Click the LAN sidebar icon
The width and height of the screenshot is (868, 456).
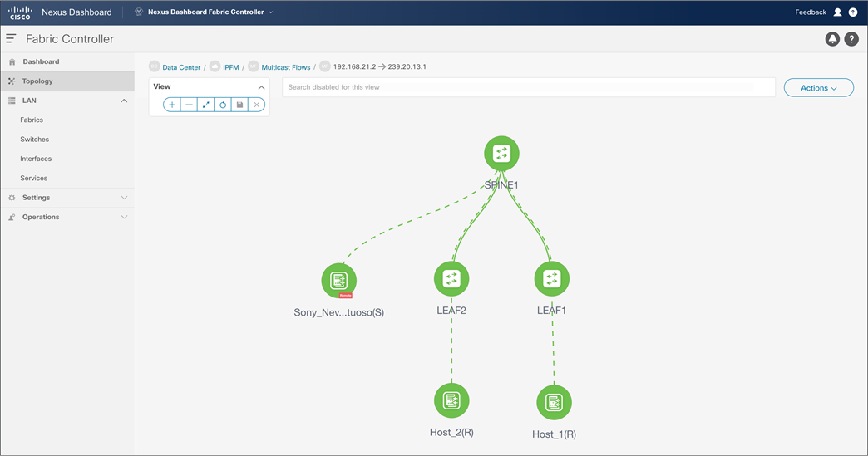click(12, 101)
